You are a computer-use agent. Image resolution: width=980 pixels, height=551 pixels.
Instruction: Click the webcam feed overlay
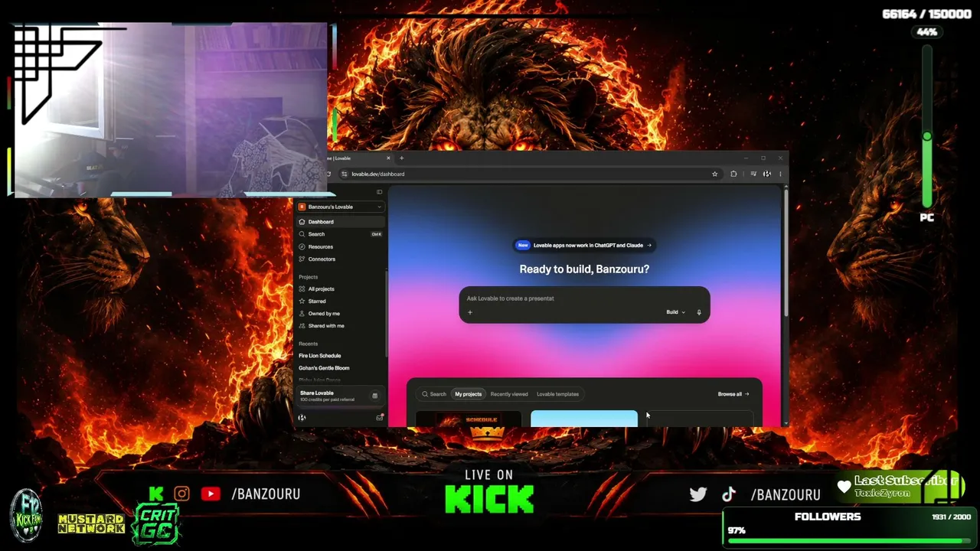click(x=171, y=109)
